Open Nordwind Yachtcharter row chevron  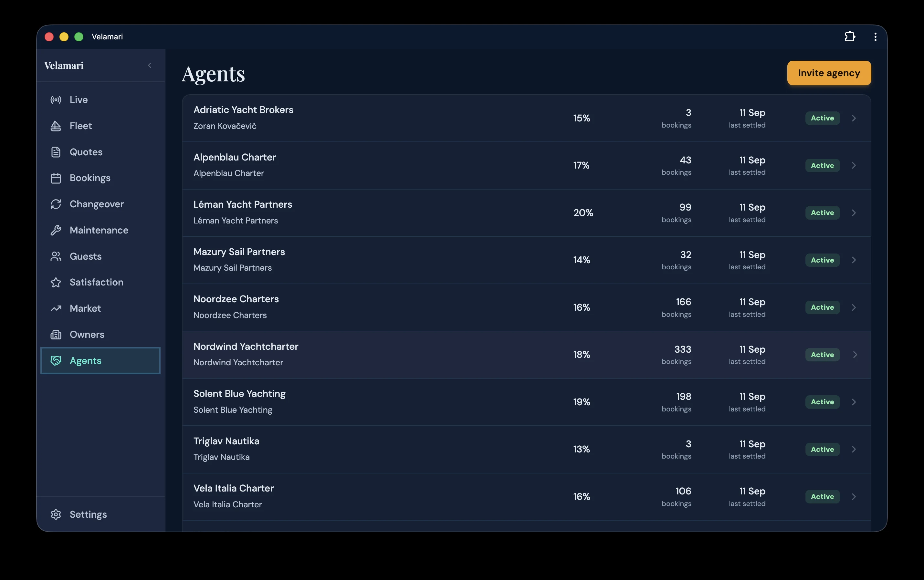pos(855,355)
